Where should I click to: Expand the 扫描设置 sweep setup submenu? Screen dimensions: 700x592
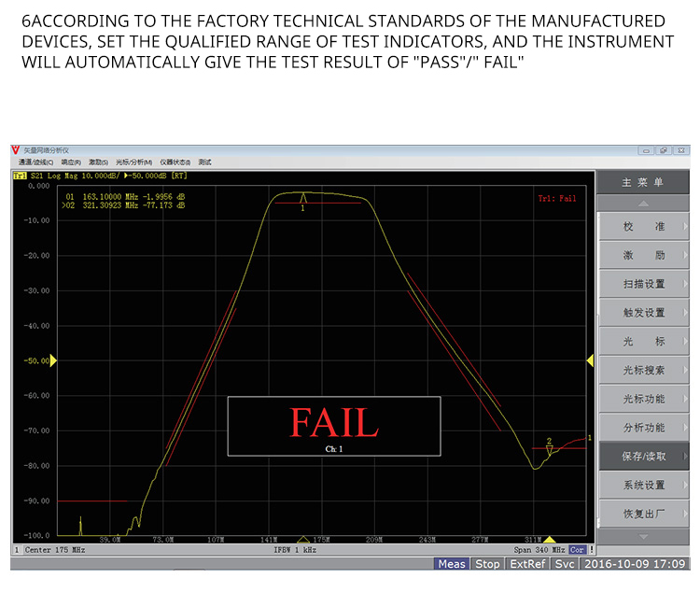point(644,284)
